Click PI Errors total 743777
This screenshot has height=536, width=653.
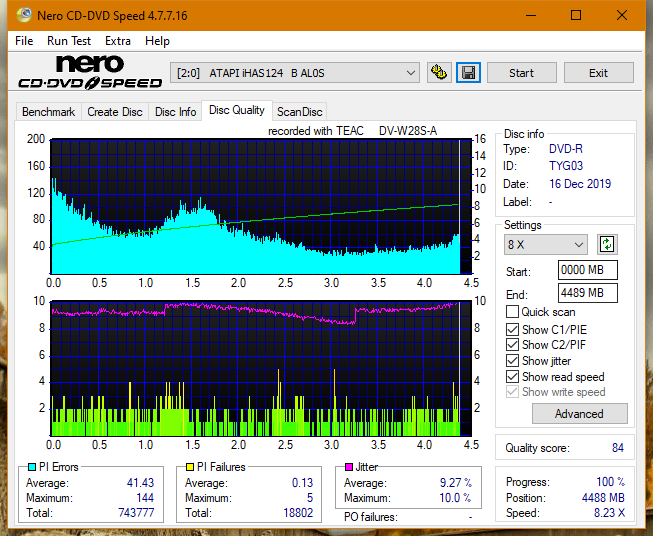136,512
